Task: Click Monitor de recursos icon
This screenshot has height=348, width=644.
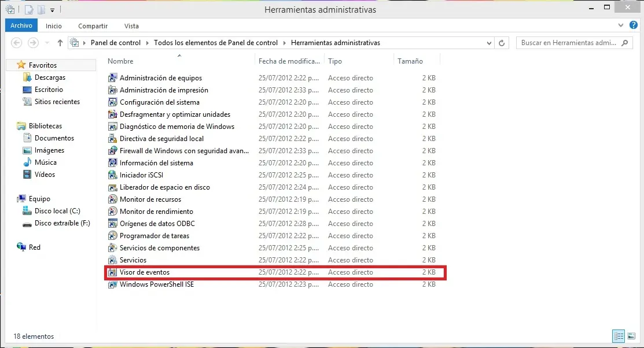Action: coord(112,199)
